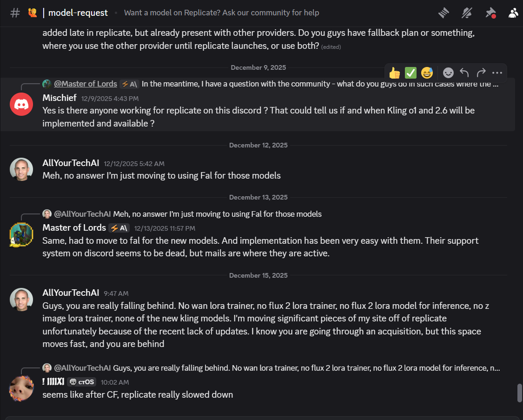Toggle the member list visibility
This screenshot has height=420, width=523.
[513, 13]
